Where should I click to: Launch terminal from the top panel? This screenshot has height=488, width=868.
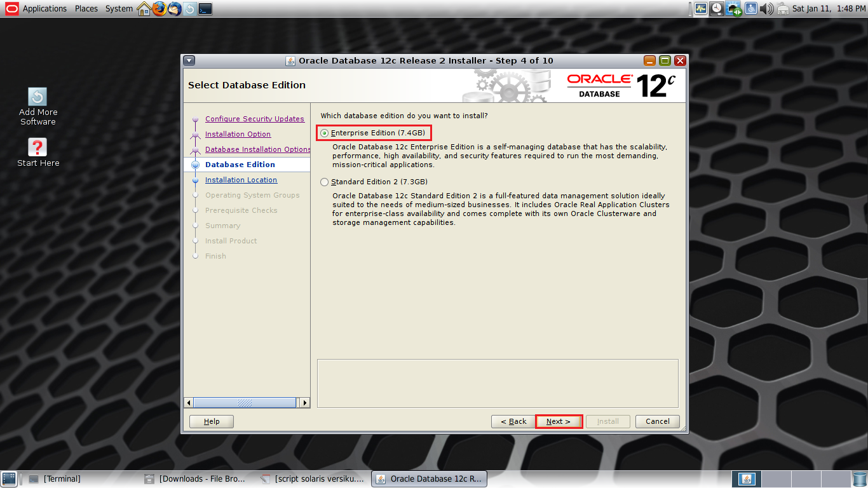[205, 9]
